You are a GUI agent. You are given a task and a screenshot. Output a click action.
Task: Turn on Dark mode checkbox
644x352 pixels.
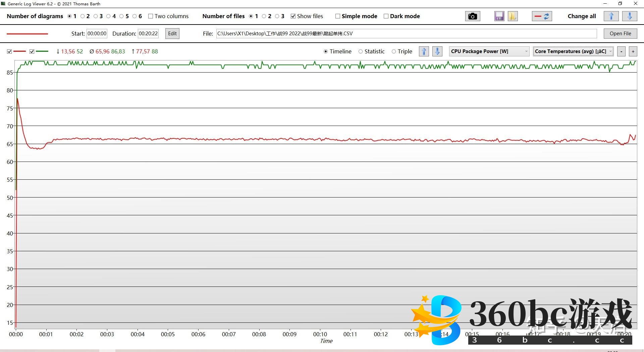386,16
